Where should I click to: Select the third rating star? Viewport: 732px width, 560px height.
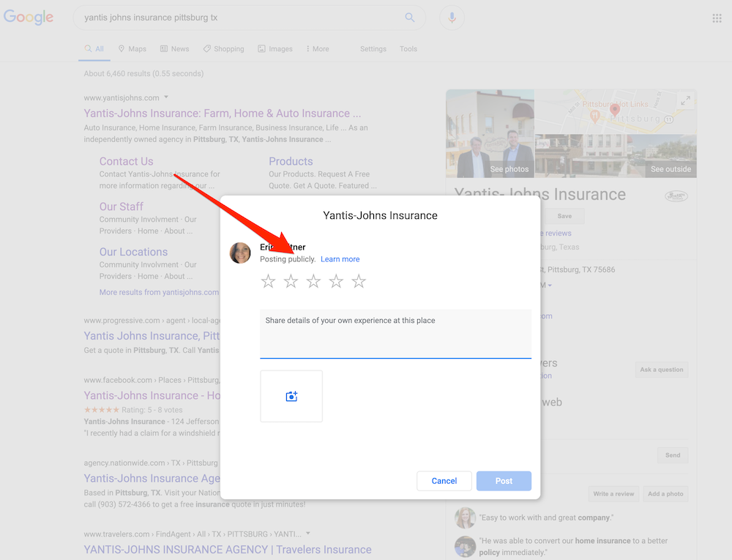point(313,281)
